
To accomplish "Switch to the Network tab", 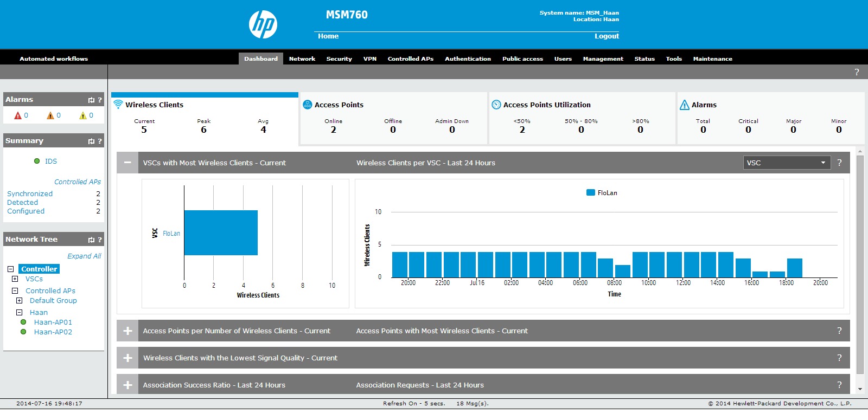I will click(x=302, y=59).
